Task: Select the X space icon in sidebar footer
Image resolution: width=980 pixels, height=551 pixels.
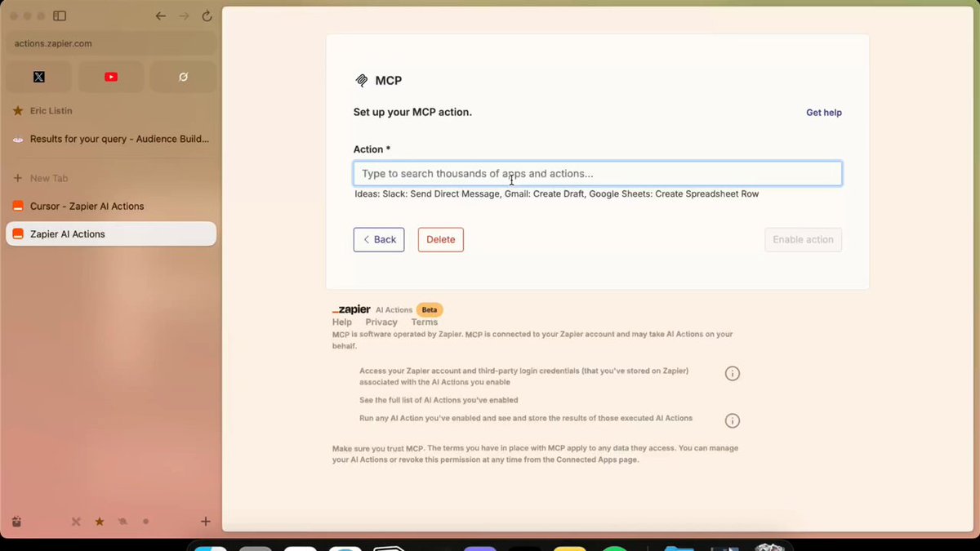Action: (76, 522)
